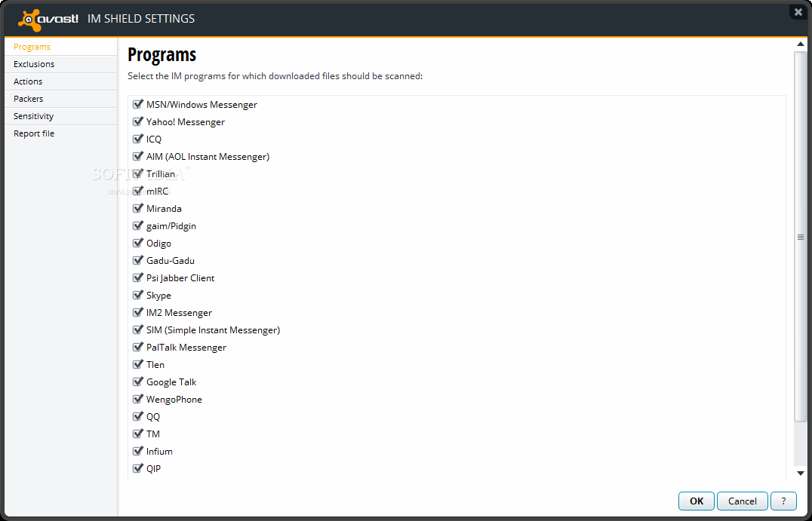Toggle the PalTalk Messenger checkbox
This screenshot has height=521, width=812.
pyautogui.click(x=138, y=347)
